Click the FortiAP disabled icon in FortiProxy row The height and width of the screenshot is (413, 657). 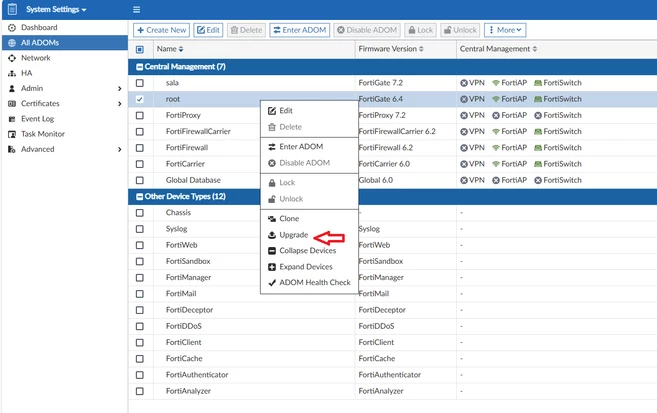pos(496,115)
